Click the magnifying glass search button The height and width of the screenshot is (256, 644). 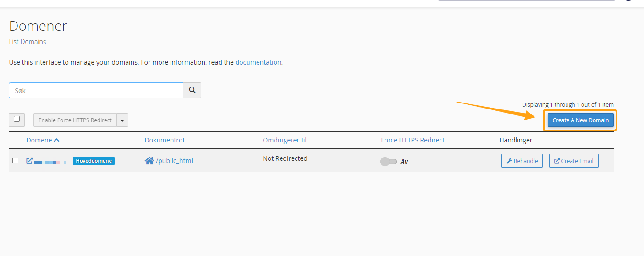(192, 90)
